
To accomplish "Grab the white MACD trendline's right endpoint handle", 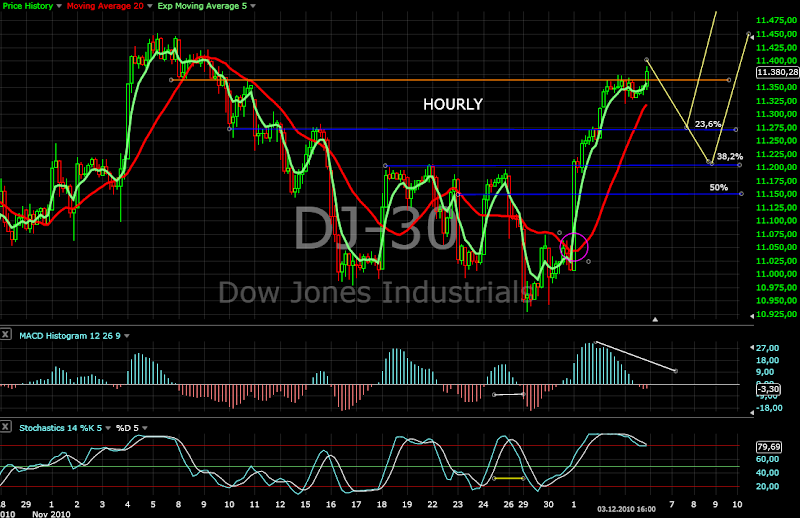I will pos(676,371).
